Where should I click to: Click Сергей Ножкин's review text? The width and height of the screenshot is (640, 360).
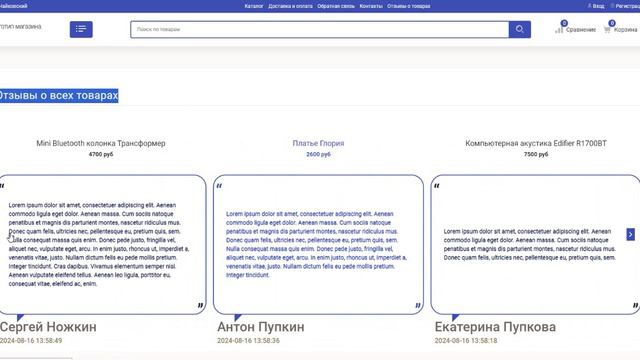click(x=99, y=244)
